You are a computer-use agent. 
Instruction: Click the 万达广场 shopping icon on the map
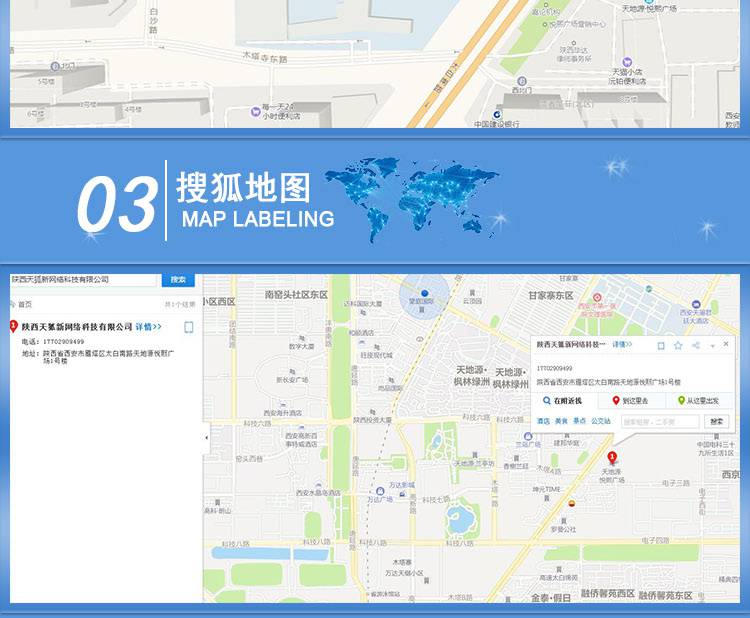[x=380, y=491]
